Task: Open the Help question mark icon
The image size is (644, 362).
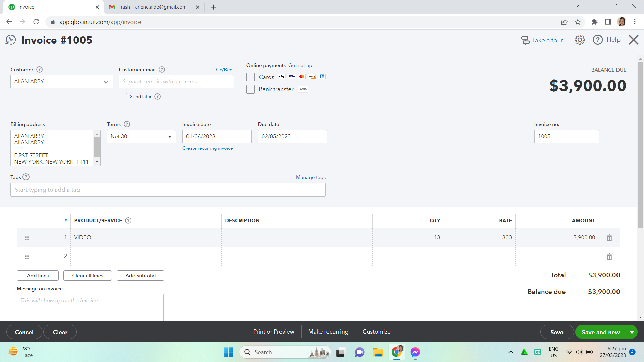Action: coord(598,40)
